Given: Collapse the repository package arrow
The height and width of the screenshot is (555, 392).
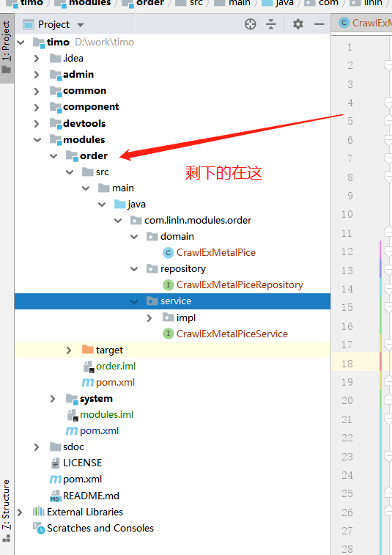Looking at the screenshot, I should tap(134, 269).
